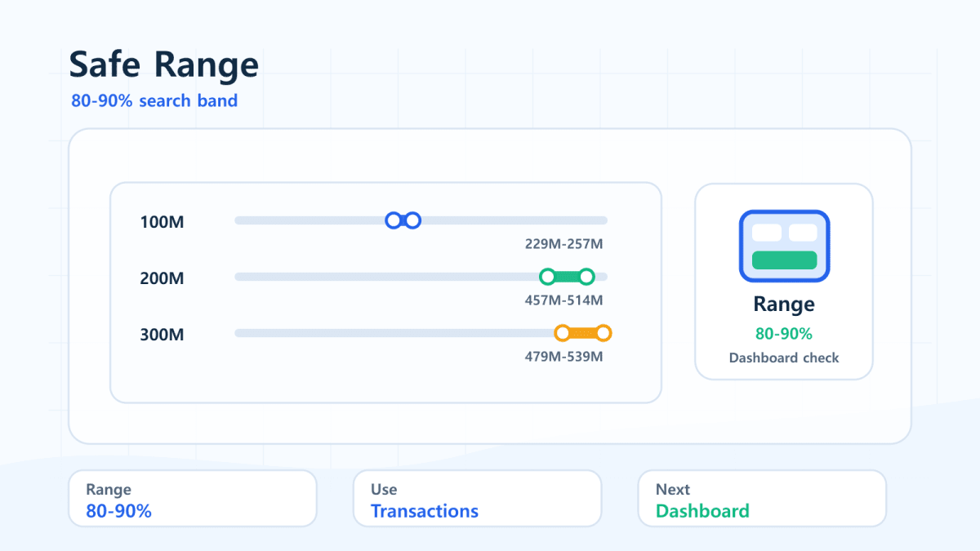The height and width of the screenshot is (551, 980).
Task: Click the Dashboard check caption
Action: (784, 358)
